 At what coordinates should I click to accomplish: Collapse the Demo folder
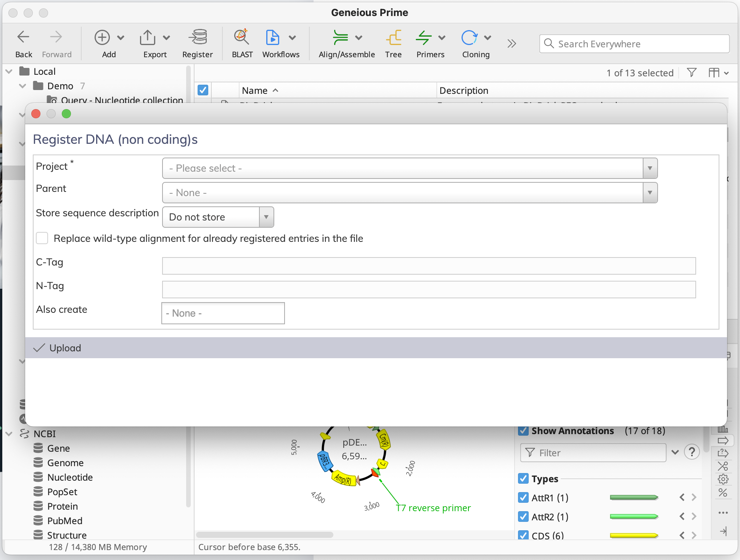22,86
